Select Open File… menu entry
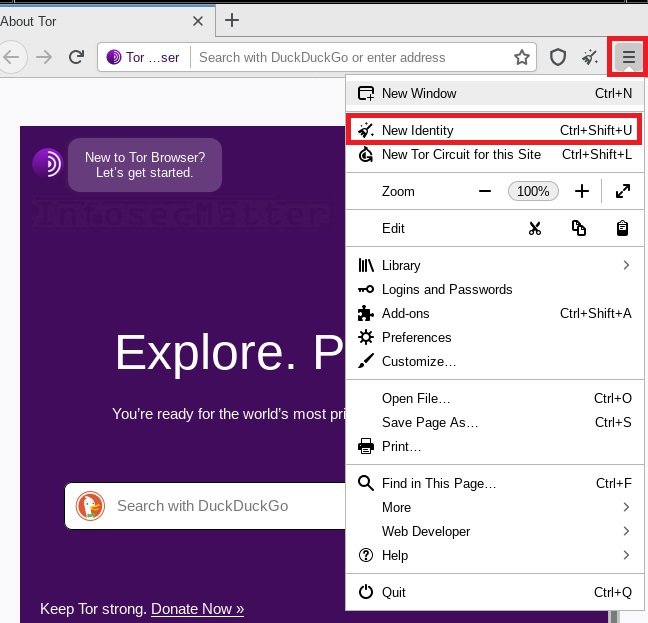The width and height of the screenshot is (648, 623). coord(495,398)
